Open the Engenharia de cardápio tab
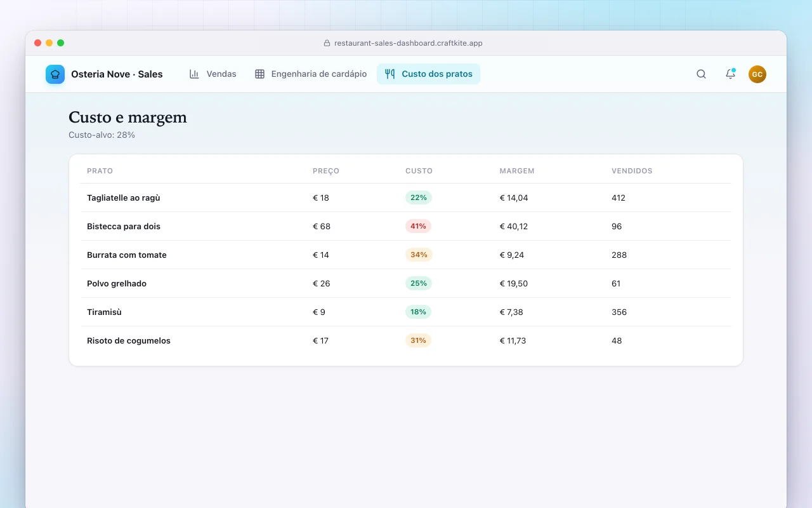812x508 pixels. 311,74
